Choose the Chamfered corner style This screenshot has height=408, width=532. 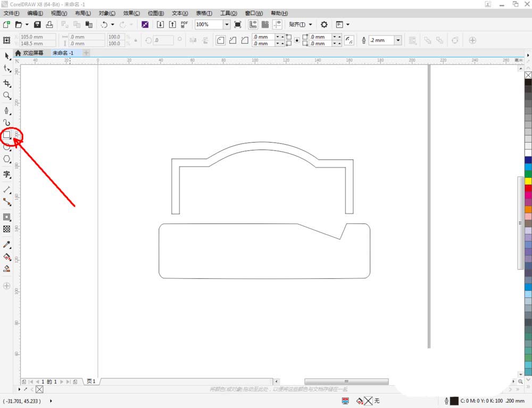tap(245, 40)
